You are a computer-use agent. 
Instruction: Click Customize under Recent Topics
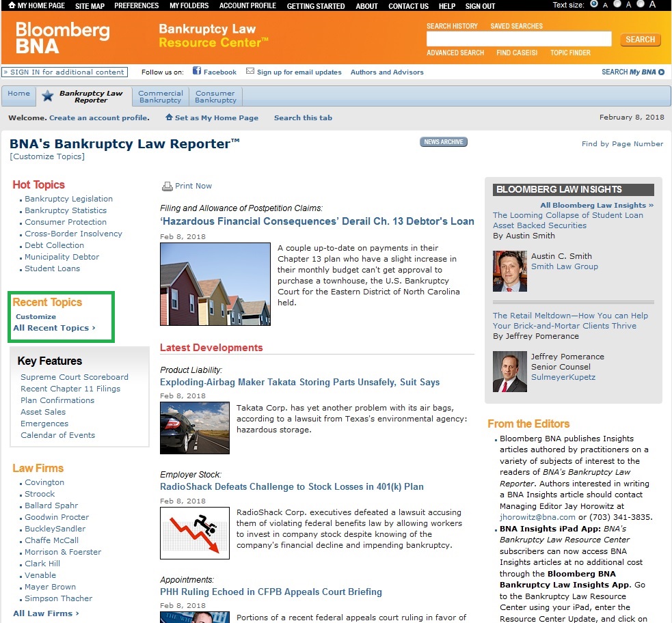[x=36, y=316]
